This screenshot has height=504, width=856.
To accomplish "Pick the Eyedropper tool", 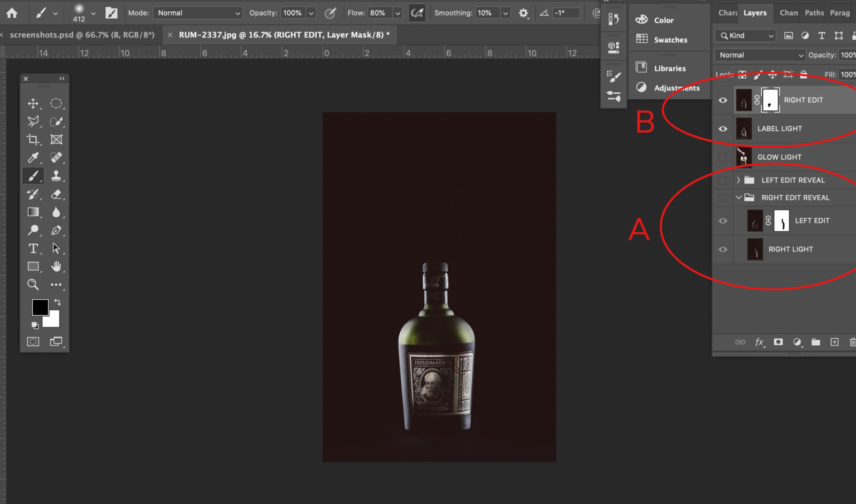I will (x=33, y=158).
